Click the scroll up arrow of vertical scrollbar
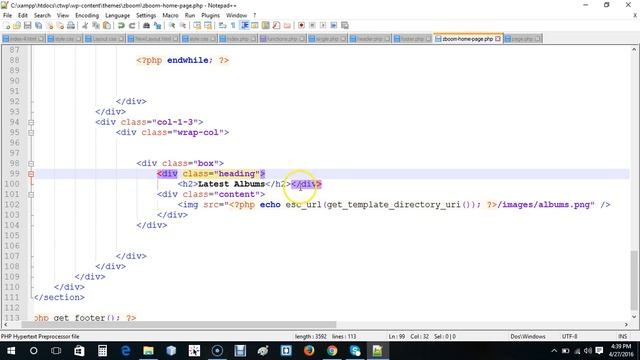Image resolution: width=640 pixels, height=360 pixels. pos(634,49)
